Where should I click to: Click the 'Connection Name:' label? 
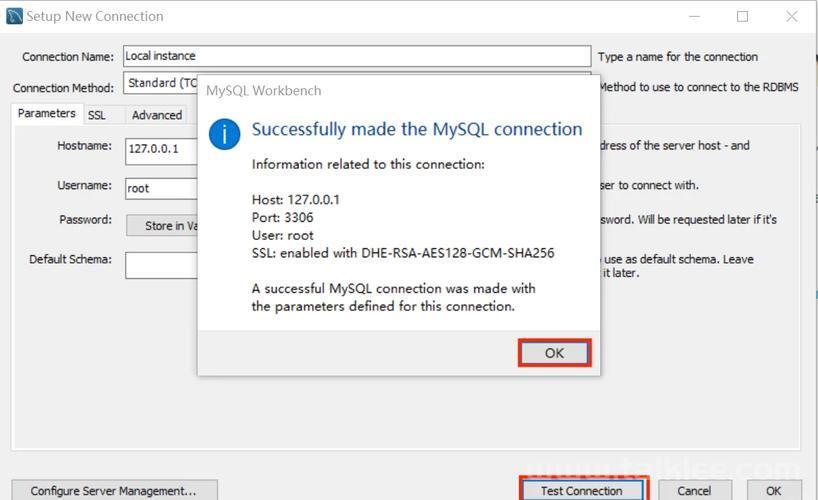point(68,56)
